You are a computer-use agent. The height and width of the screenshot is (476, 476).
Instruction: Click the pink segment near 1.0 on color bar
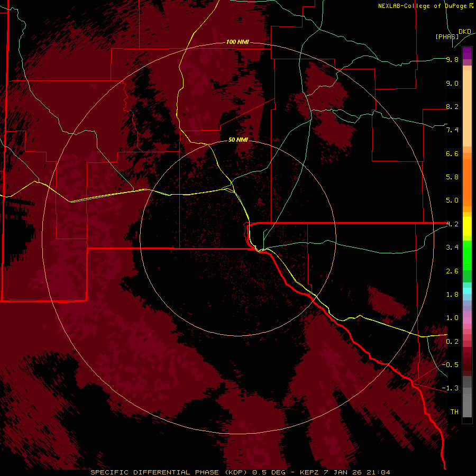tap(467, 321)
